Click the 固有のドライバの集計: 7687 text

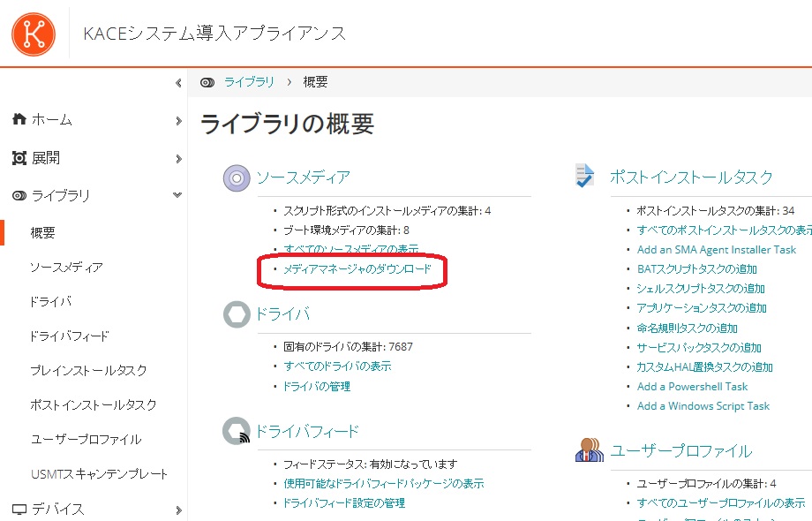[x=348, y=346]
